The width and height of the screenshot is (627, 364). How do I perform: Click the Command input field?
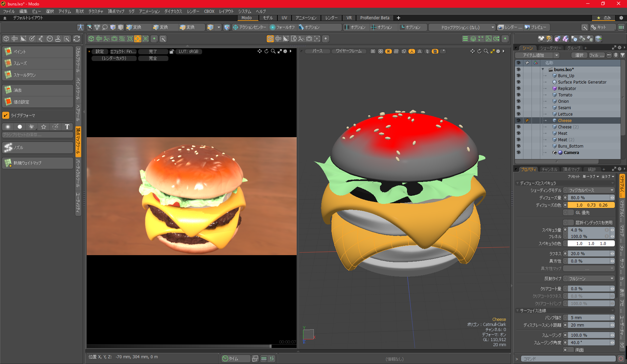[x=568, y=359]
